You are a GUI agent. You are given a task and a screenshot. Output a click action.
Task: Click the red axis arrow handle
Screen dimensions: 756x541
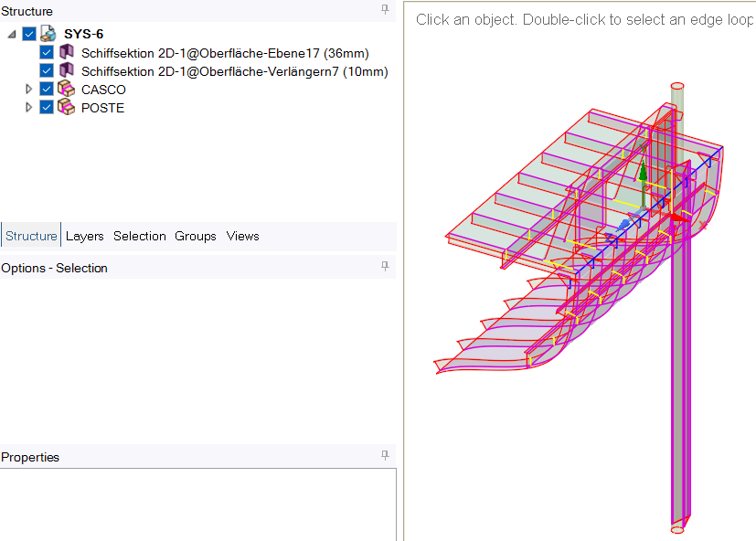click(681, 217)
